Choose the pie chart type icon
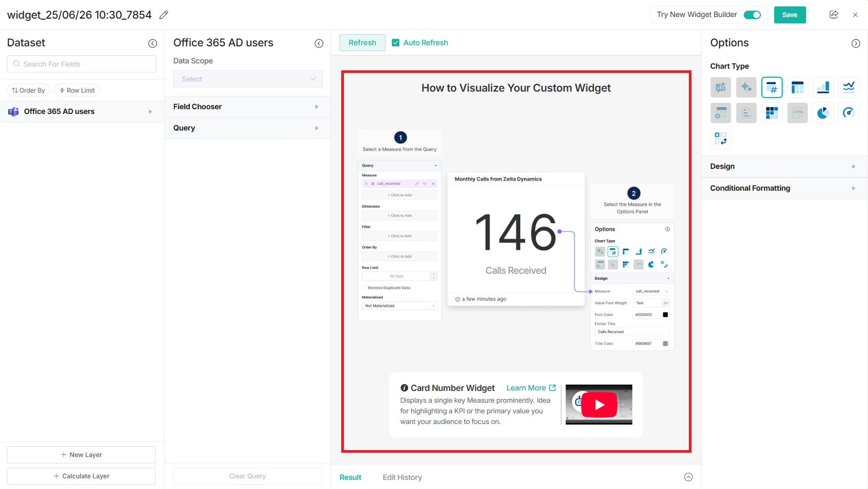The image size is (868, 489). 823,113
